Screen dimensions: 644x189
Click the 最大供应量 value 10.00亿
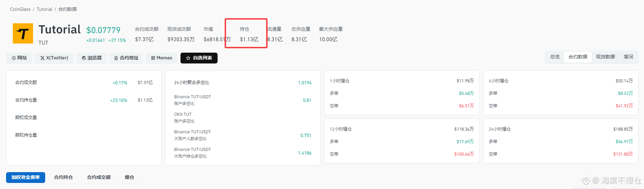[x=328, y=39]
